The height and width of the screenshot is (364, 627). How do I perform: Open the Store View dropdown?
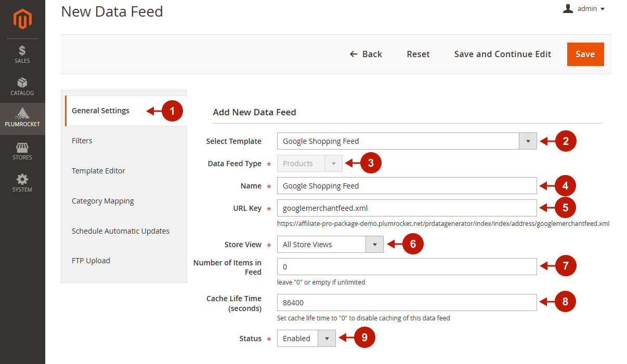point(330,245)
